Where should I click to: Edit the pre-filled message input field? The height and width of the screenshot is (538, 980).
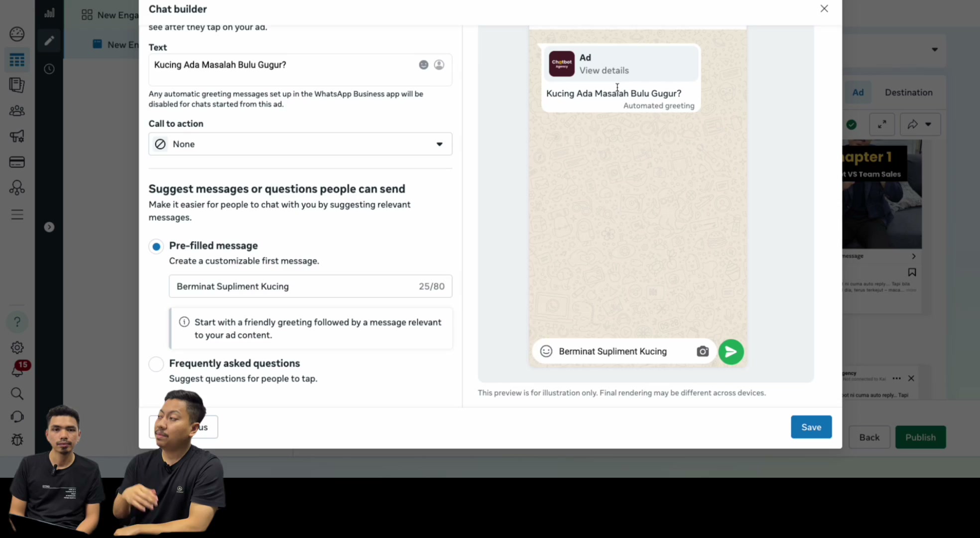point(310,286)
